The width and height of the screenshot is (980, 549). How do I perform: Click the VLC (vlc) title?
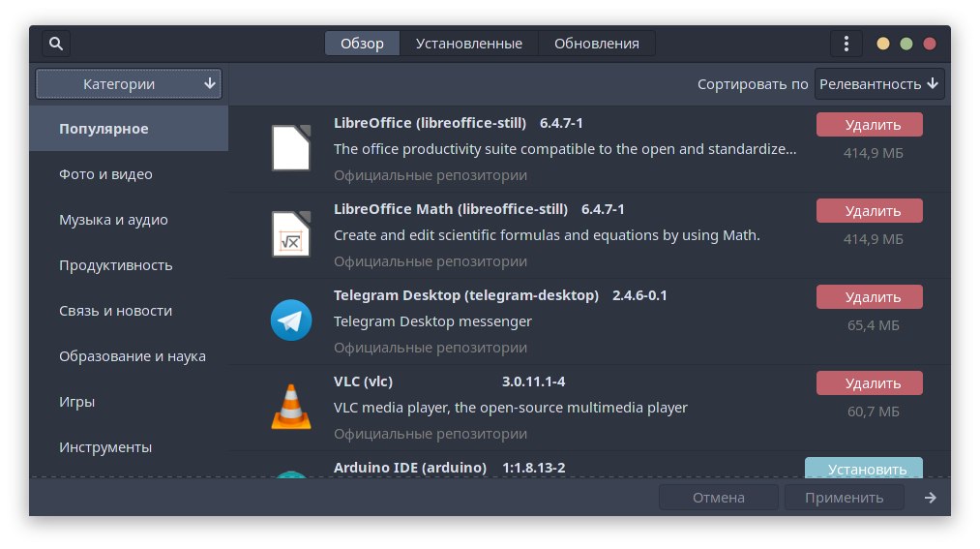click(x=363, y=381)
